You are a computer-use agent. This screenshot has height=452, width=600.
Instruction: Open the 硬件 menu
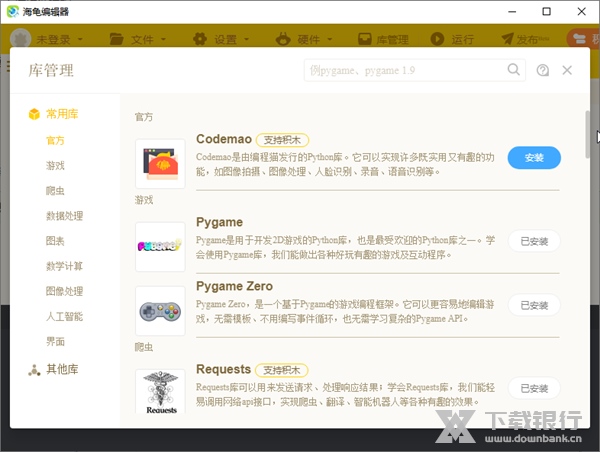(315, 39)
